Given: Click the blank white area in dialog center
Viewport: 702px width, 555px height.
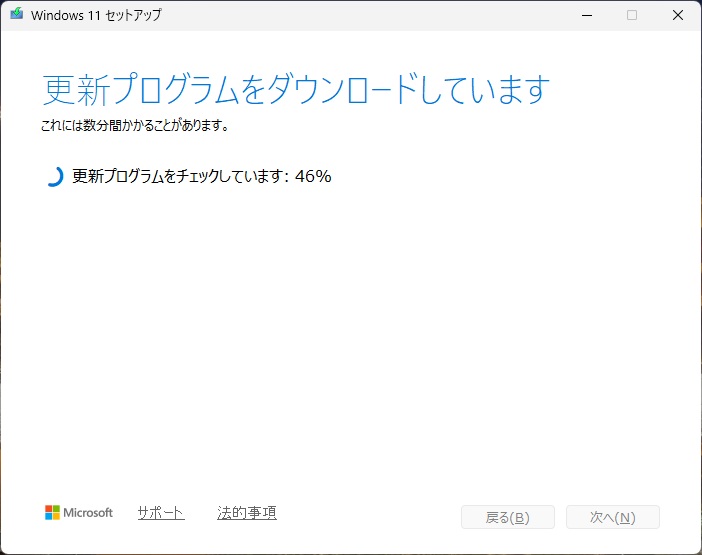Looking at the screenshot, I should [x=350, y=340].
